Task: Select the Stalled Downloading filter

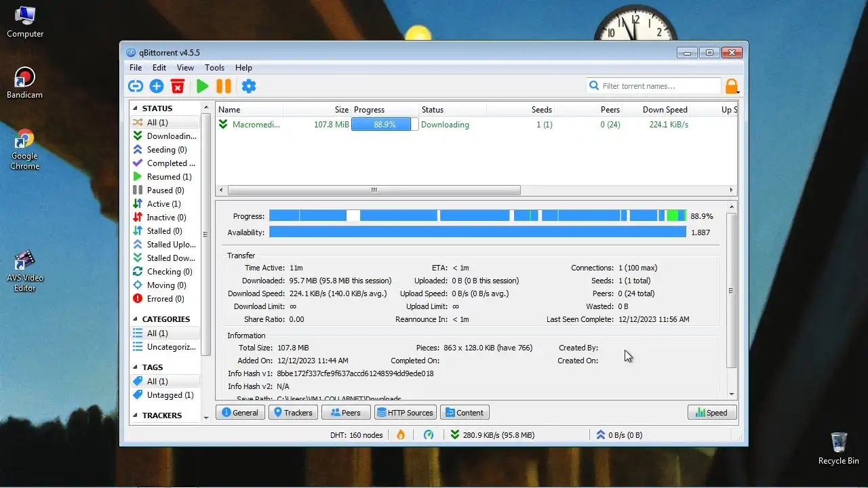Action: pos(165,258)
